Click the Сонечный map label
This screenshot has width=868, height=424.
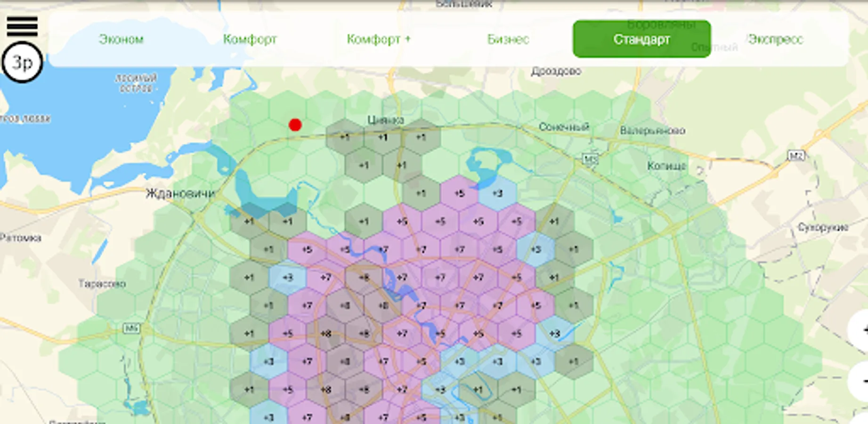coord(564,127)
